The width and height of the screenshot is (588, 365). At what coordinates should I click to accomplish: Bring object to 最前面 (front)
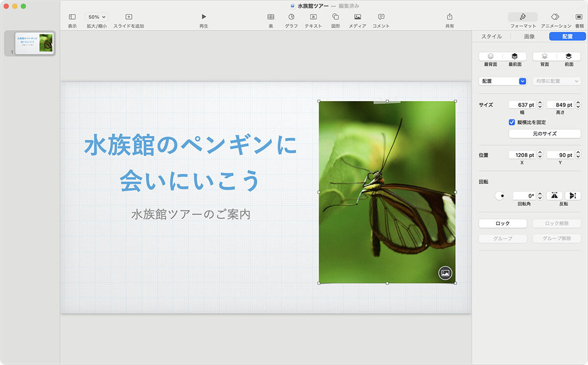pyautogui.click(x=514, y=56)
